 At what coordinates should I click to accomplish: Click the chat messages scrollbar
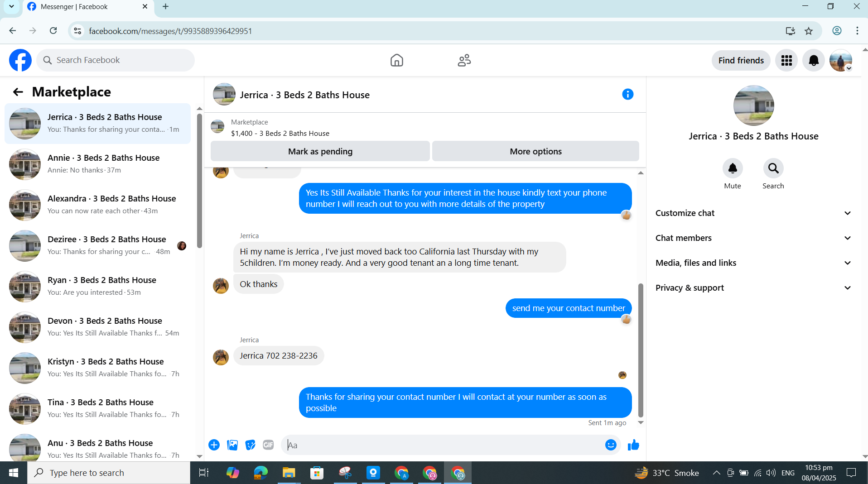coord(641,350)
